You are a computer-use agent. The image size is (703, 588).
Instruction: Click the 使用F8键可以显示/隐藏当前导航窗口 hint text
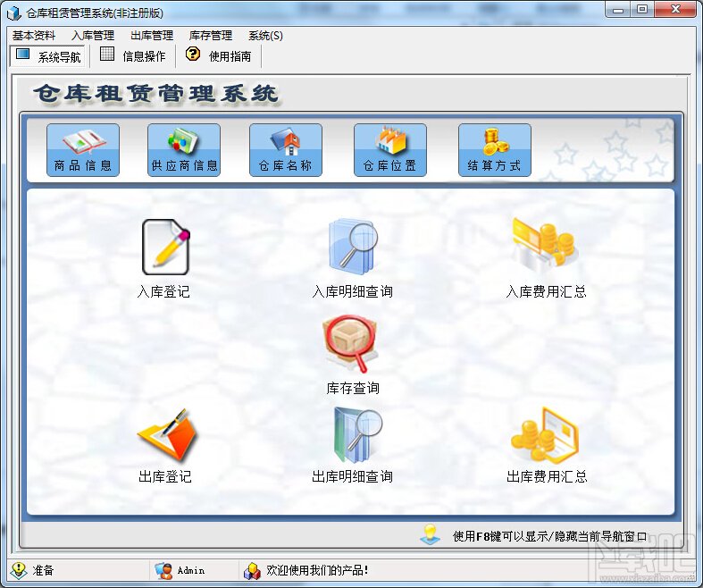coord(549,536)
